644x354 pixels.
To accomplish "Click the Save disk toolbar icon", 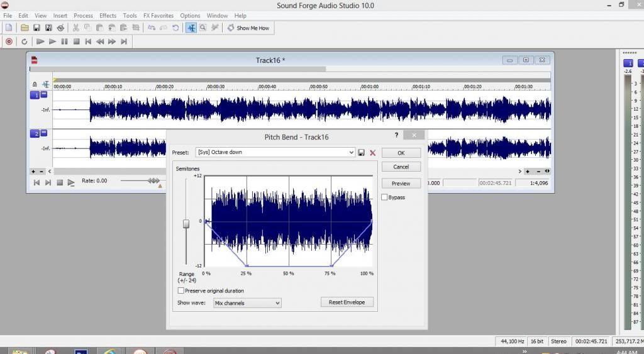I will click(36, 28).
